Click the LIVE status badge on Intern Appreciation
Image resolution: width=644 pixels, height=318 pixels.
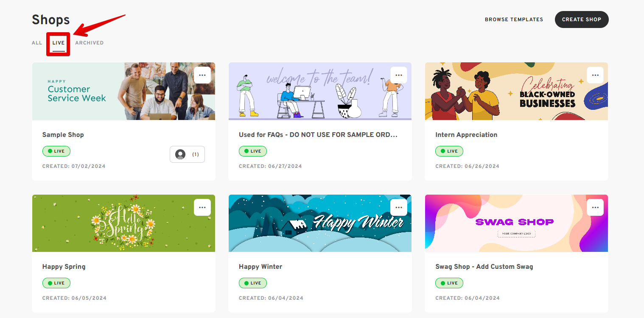449,151
